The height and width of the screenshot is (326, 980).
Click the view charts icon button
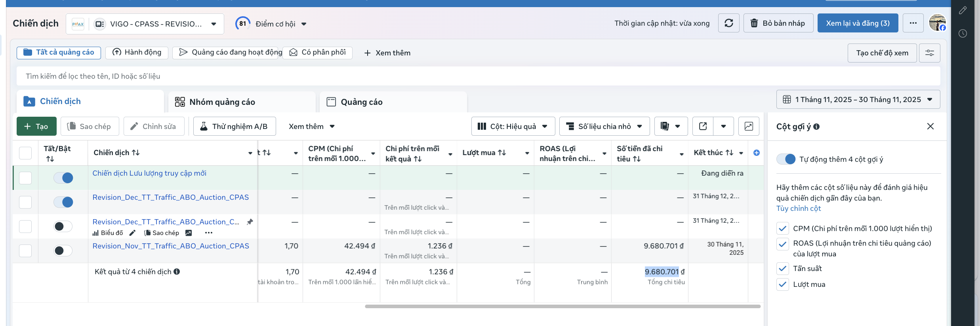click(x=749, y=126)
